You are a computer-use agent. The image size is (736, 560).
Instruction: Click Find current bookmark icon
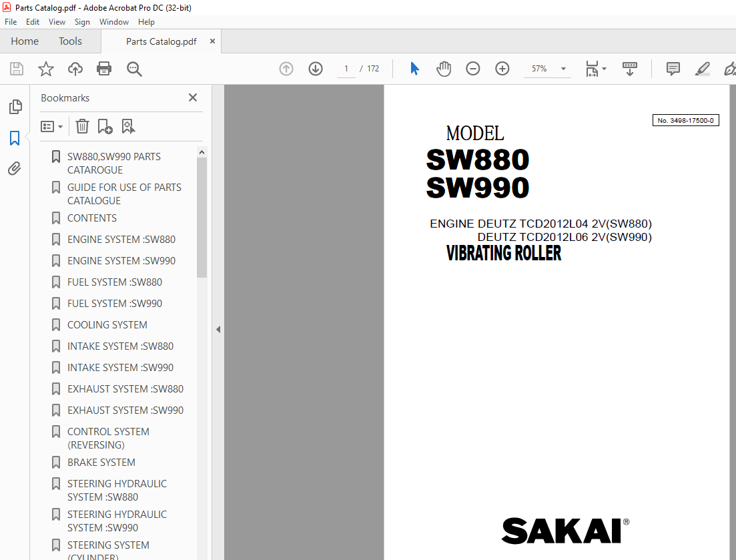pos(128,126)
